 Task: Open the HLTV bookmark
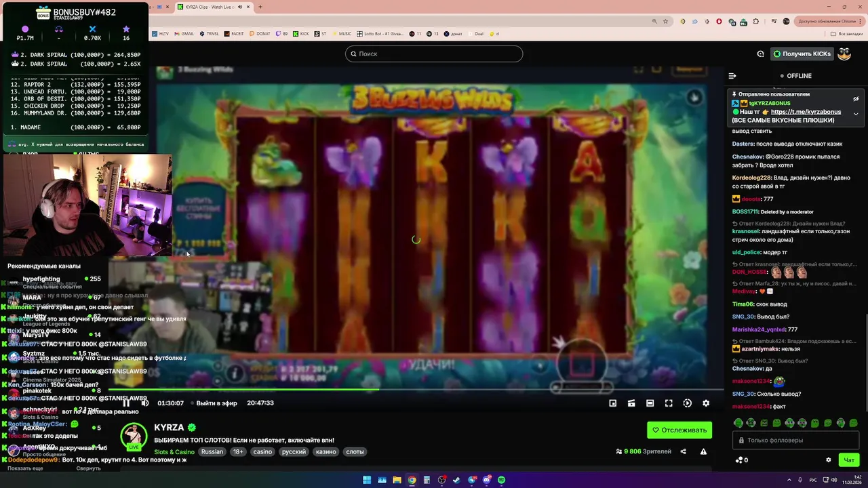161,33
